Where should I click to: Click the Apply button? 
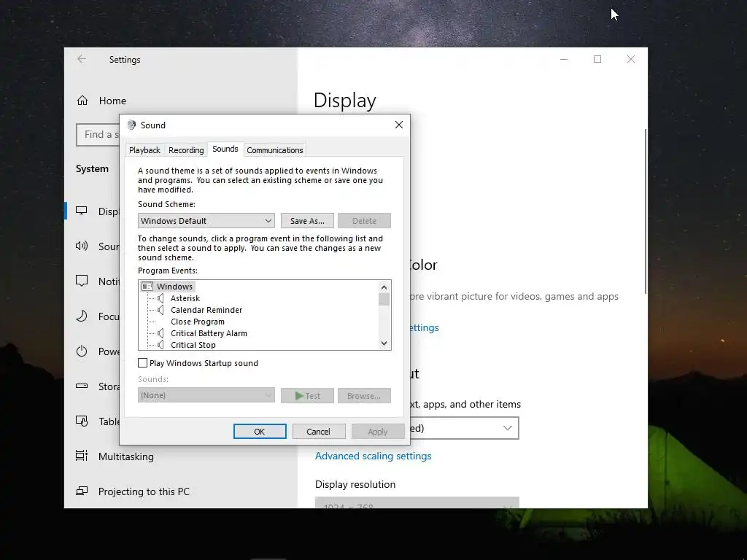click(378, 432)
